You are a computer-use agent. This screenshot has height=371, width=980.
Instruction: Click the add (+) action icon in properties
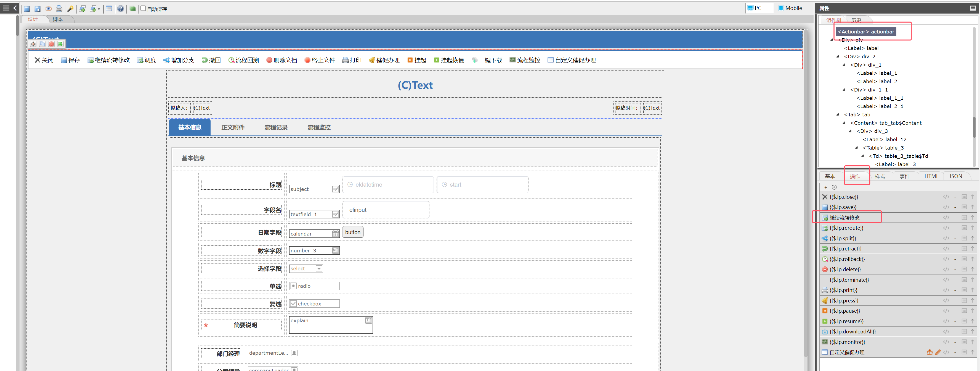(825, 187)
